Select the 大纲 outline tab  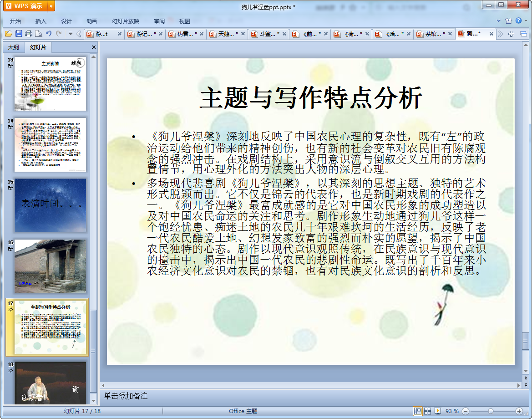coord(14,47)
